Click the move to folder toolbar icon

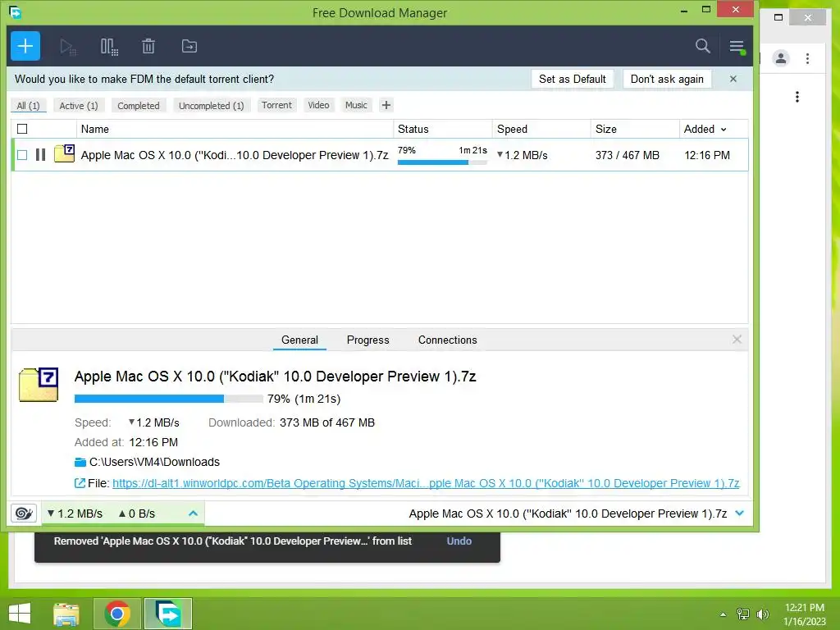tap(189, 47)
